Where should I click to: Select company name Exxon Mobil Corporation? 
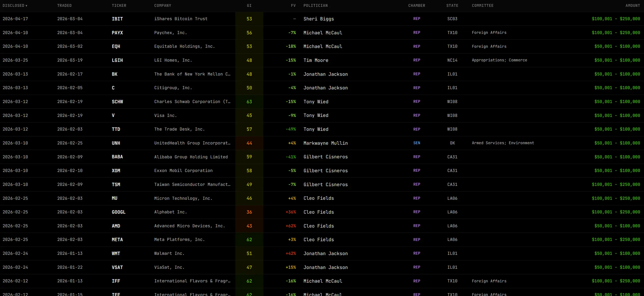tap(183, 171)
